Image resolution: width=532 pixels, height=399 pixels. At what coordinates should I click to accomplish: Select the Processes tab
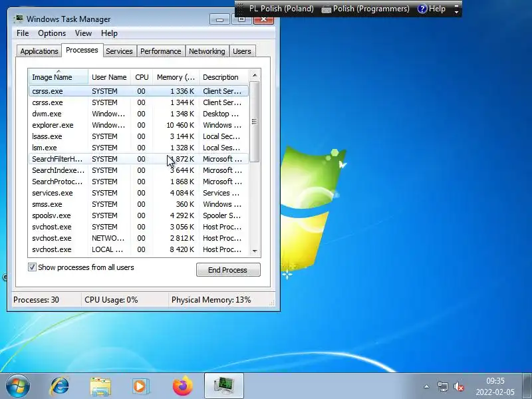[82, 51]
